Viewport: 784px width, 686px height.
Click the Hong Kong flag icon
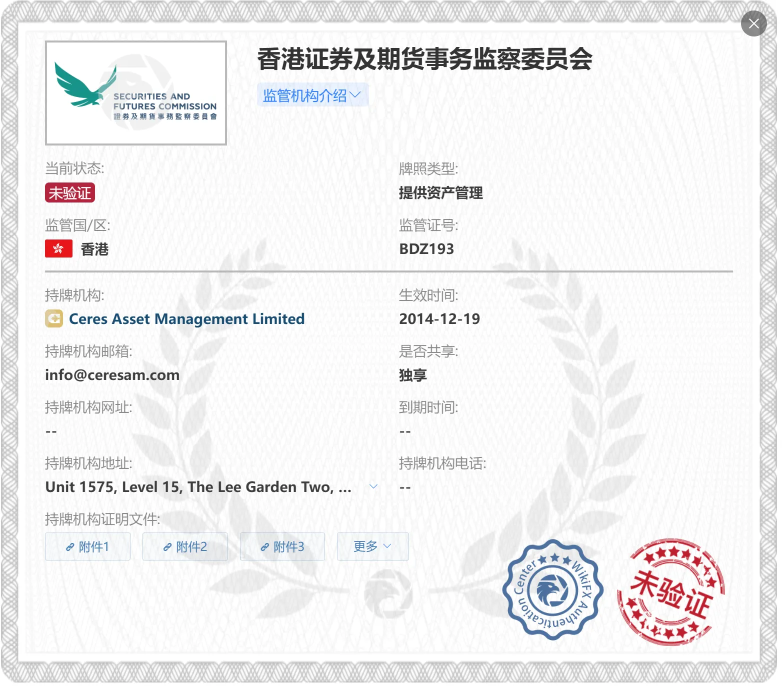[x=59, y=248]
